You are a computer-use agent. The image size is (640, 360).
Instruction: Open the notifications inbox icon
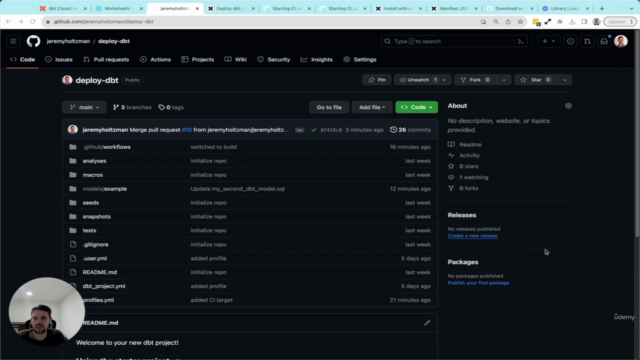[x=604, y=41]
